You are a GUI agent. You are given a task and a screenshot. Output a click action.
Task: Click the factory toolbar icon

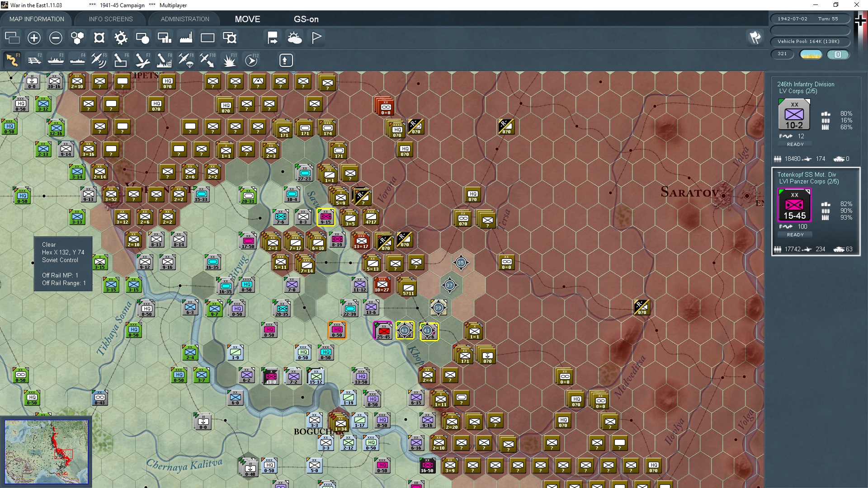[x=186, y=38]
